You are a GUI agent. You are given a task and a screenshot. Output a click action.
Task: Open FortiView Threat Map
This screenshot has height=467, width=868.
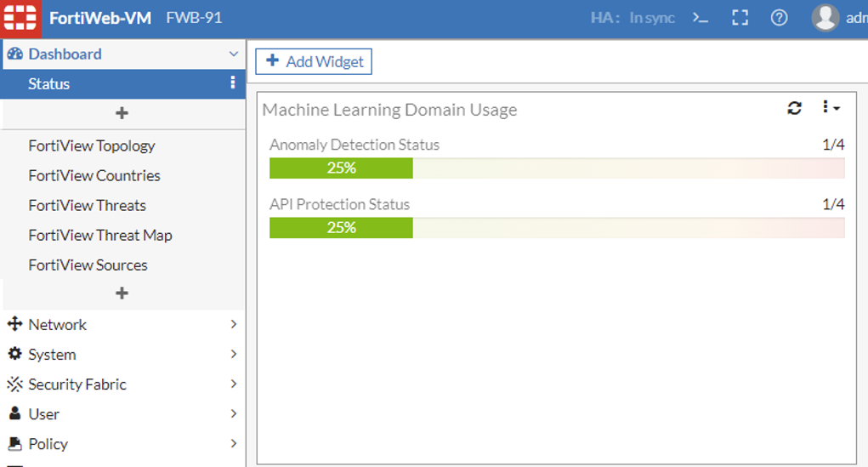coord(100,235)
